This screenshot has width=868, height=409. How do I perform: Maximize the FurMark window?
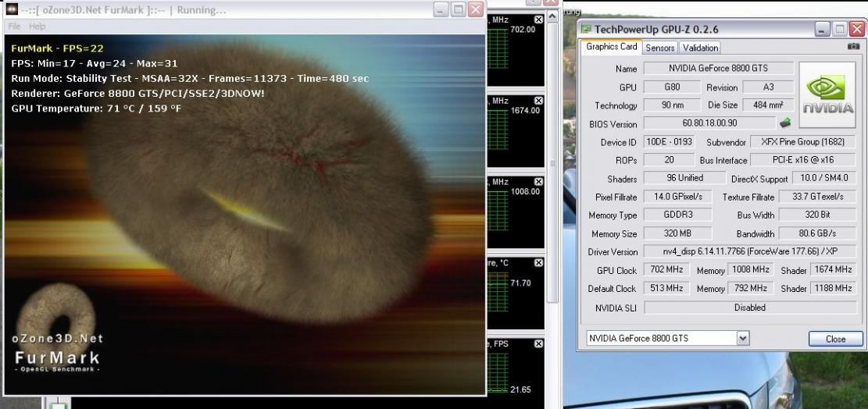point(459,9)
